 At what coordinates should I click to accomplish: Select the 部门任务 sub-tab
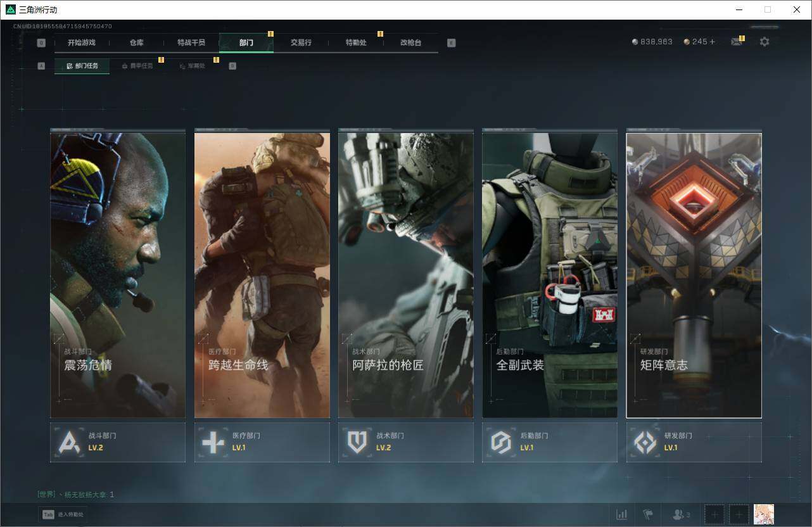pos(82,66)
